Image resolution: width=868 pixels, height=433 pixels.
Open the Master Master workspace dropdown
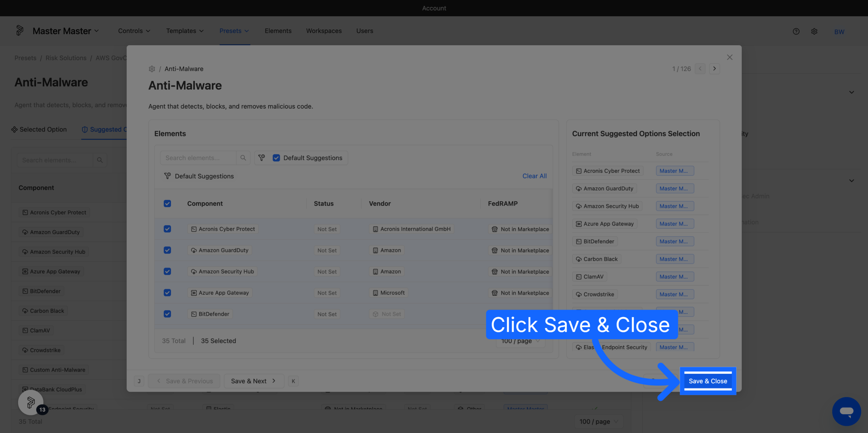(66, 31)
